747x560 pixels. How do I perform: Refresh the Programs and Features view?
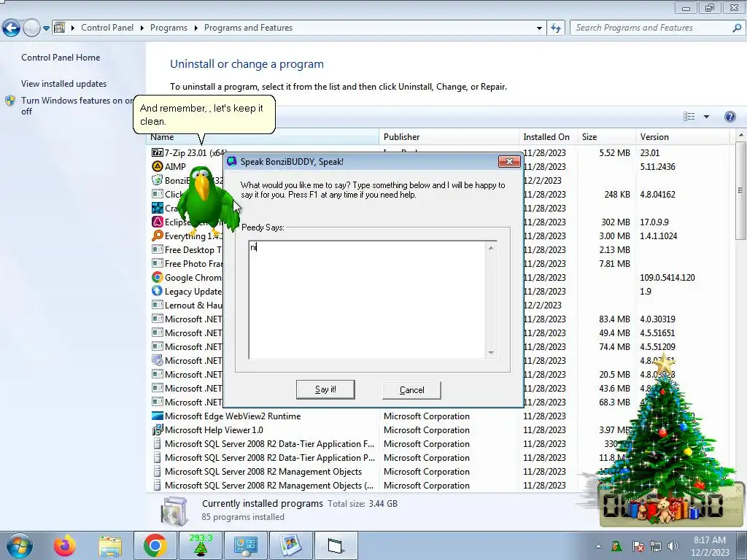tap(555, 28)
